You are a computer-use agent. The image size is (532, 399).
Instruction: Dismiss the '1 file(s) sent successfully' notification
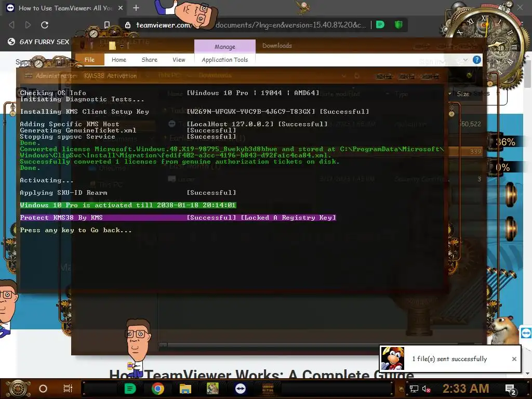[x=514, y=359]
